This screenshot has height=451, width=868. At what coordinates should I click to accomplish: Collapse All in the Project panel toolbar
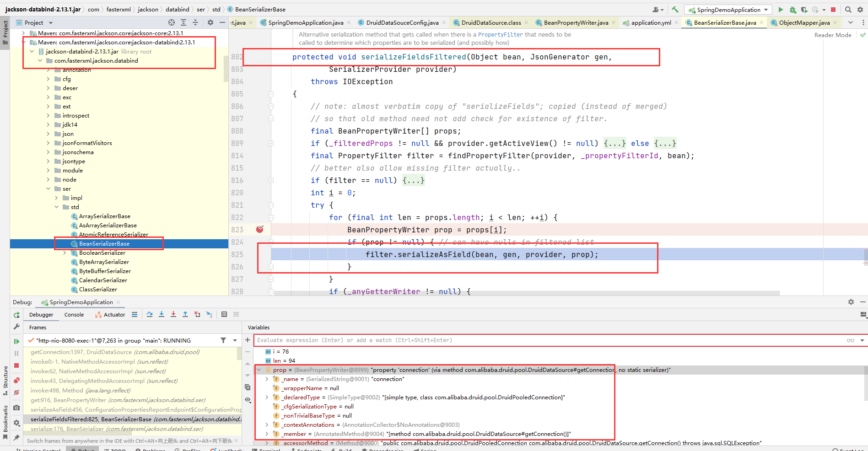pyautogui.click(x=195, y=22)
